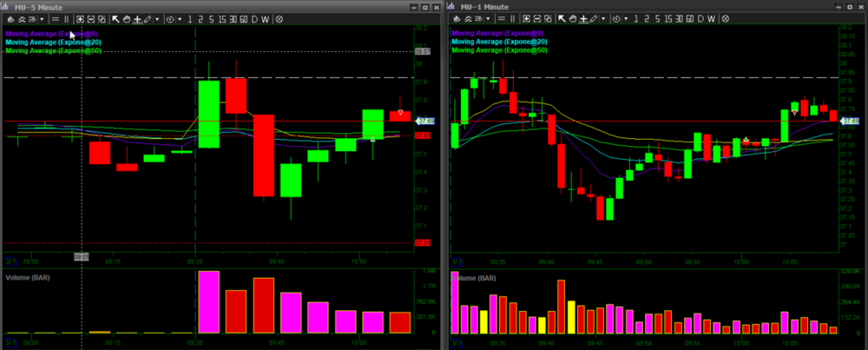Click the horizontal lines icon in MU 5 Minute toolbar
The height and width of the screenshot is (350, 868).
(55, 19)
